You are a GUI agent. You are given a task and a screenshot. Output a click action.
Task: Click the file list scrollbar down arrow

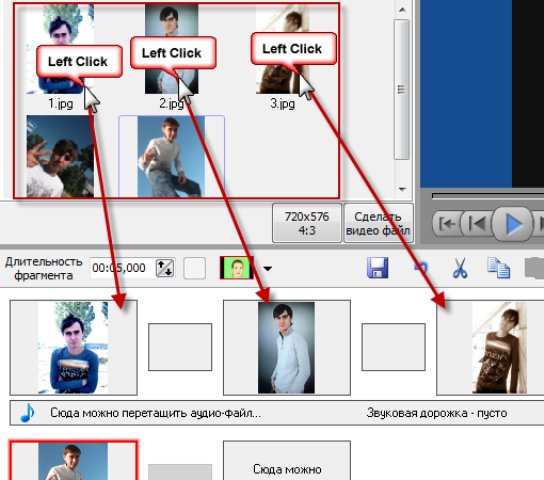click(x=402, y=189)
